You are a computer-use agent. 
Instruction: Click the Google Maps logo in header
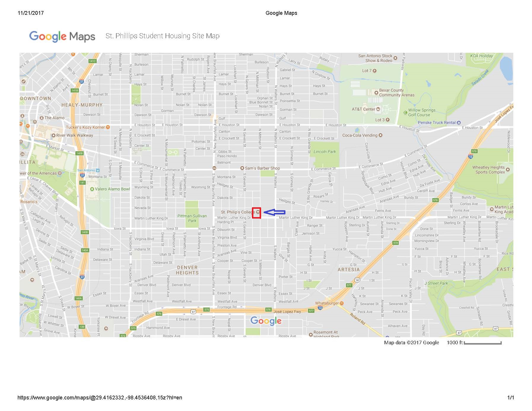(62, 36)
